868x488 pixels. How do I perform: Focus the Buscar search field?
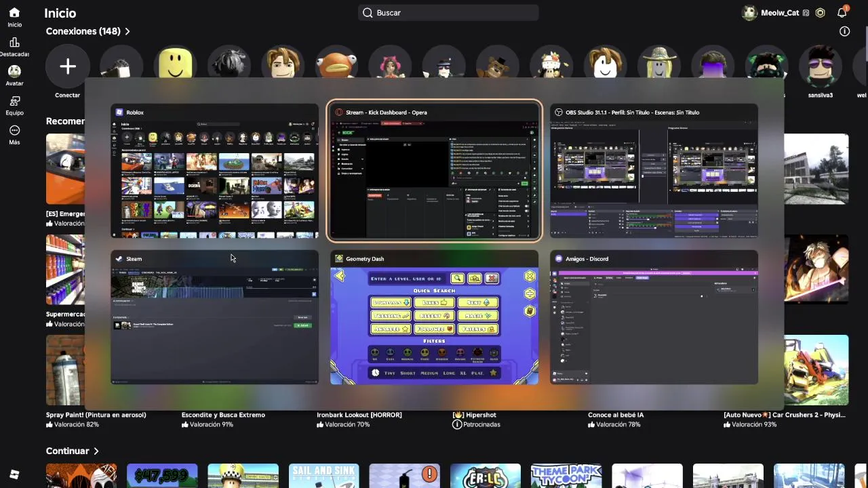coord(448,13)
